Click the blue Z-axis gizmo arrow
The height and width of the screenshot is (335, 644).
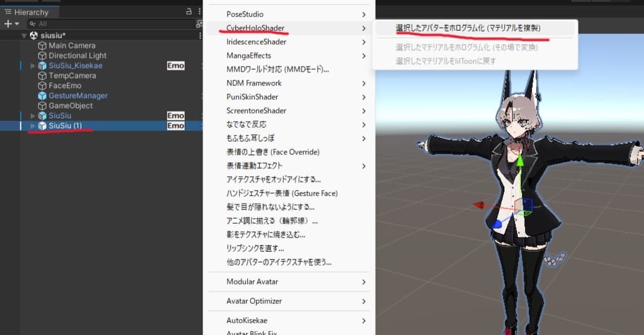click(497, 224)
